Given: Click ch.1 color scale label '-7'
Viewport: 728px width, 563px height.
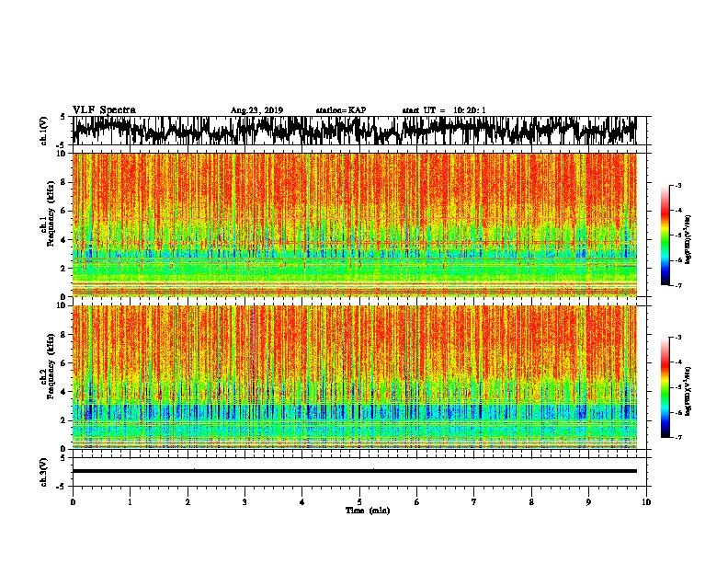Looking at the screenshot, I should pos(678,285).
